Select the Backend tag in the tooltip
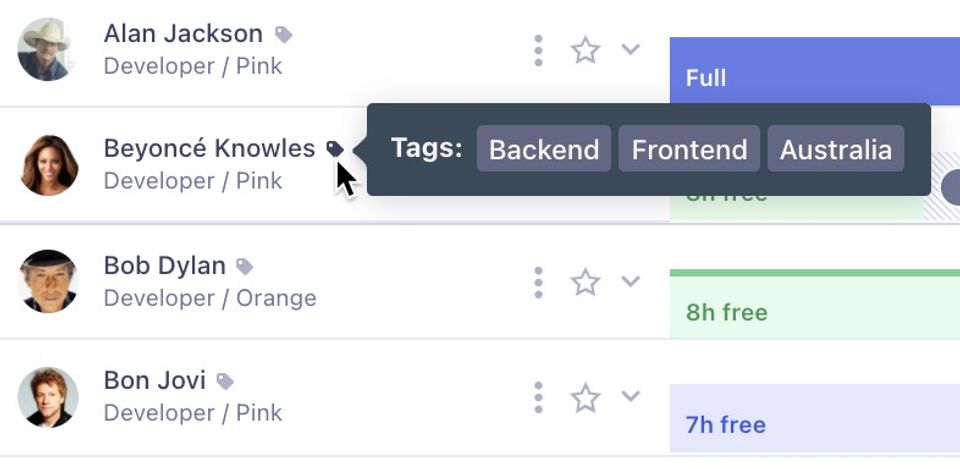 (544, 149)
